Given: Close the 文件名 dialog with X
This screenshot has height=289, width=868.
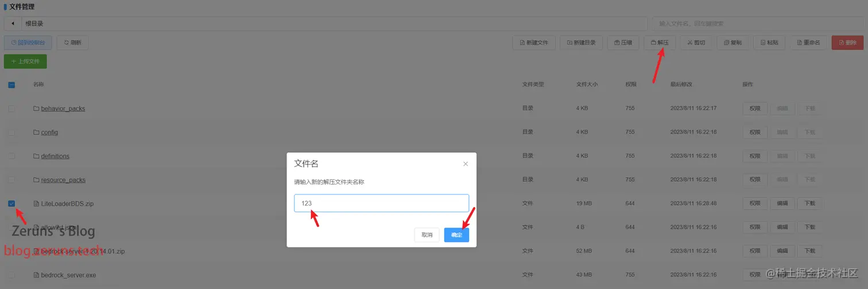Looking at the screenshot, I should [x=466, y=164].
